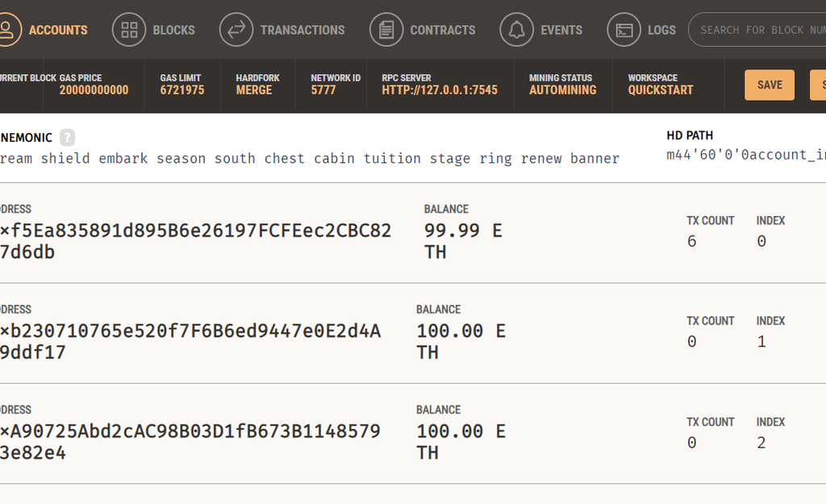Viewport: 826px width, 504px height.
Task: Click the Blocks grid icon
Action: coord(129,30)
